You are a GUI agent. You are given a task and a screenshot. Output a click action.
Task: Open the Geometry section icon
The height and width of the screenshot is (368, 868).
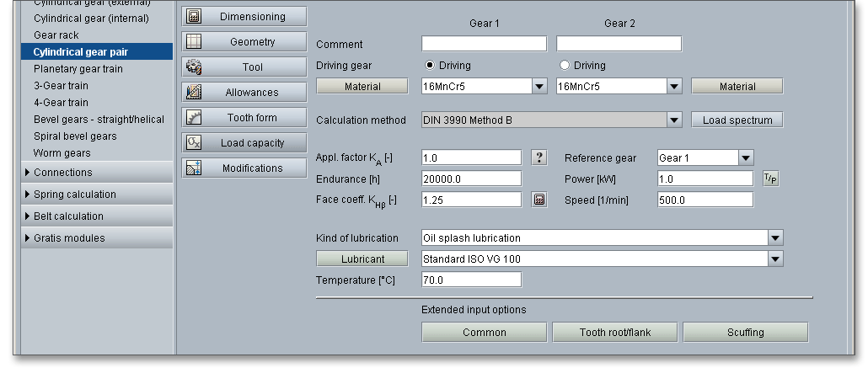pyautogui.click(x=193, y=42)
